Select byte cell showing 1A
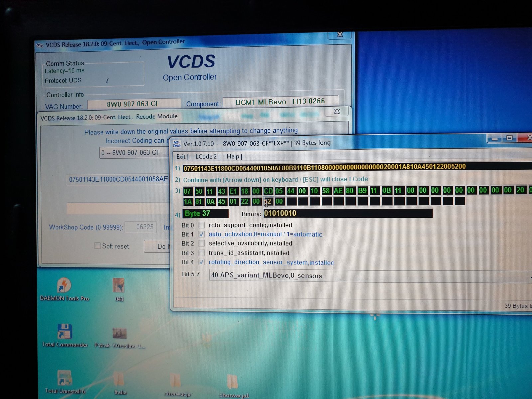This screenshot has width=532, height=399. tap(188, 202)
